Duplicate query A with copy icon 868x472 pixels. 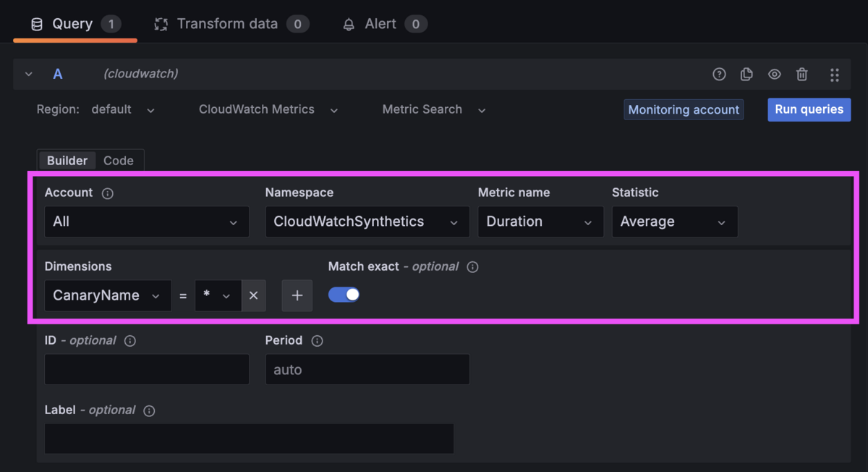coord(746,74)
